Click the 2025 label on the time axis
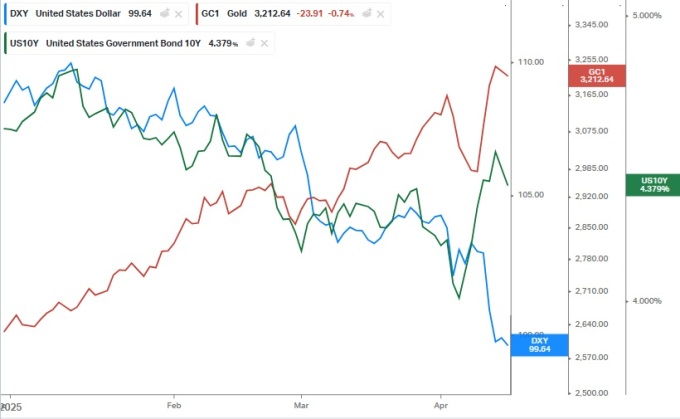Viewport: 680px width, 419px height. [14, 408]
